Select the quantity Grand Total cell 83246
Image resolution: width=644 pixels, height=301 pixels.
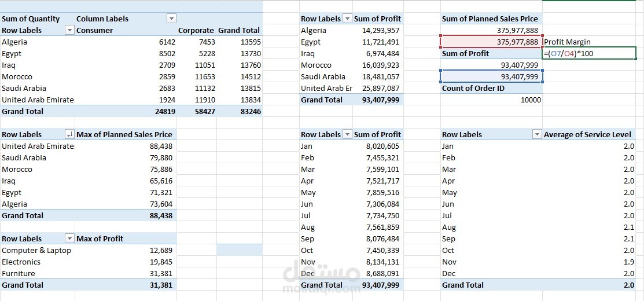point(251,111)
